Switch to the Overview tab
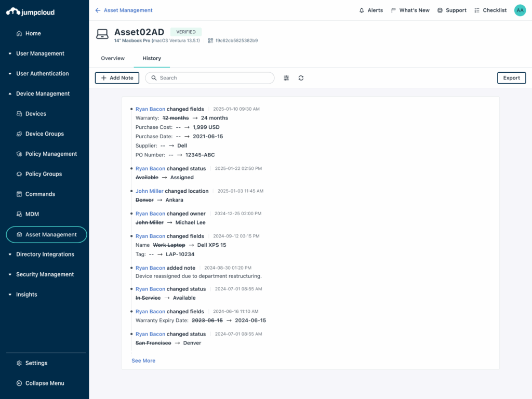 (113, 58)
